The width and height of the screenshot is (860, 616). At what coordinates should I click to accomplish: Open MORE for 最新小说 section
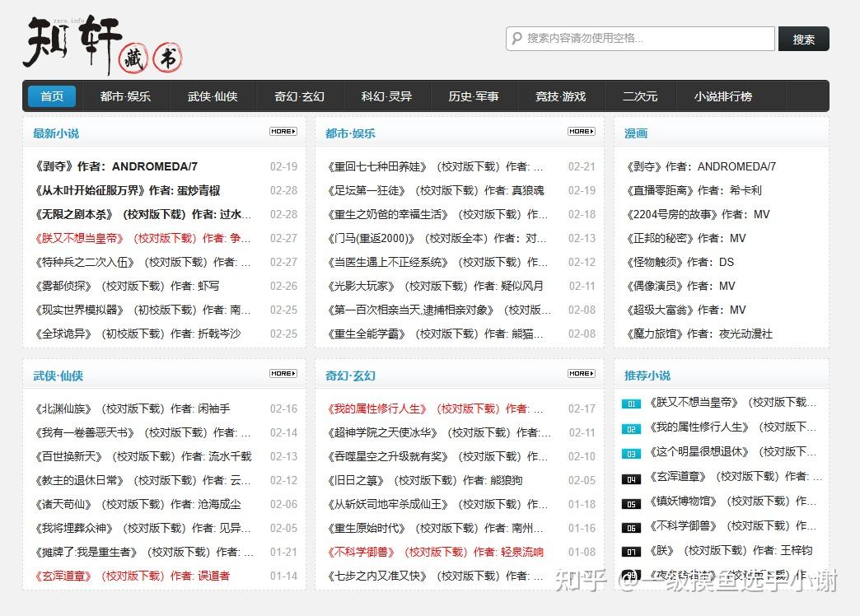pos(283,132)
